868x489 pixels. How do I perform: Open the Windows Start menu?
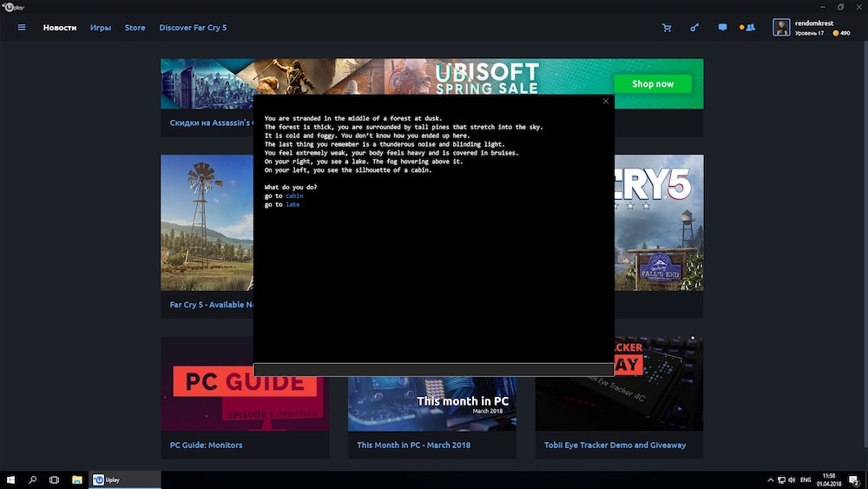[10, 479]
